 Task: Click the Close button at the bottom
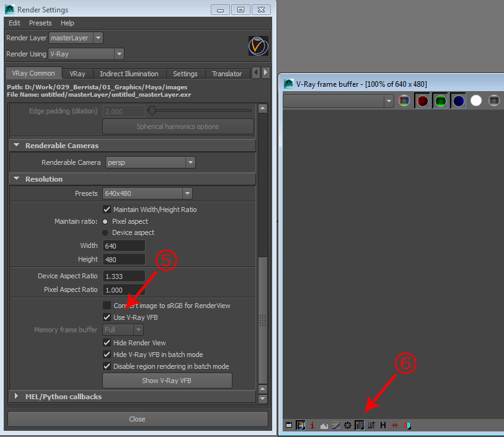coord(138,419)
